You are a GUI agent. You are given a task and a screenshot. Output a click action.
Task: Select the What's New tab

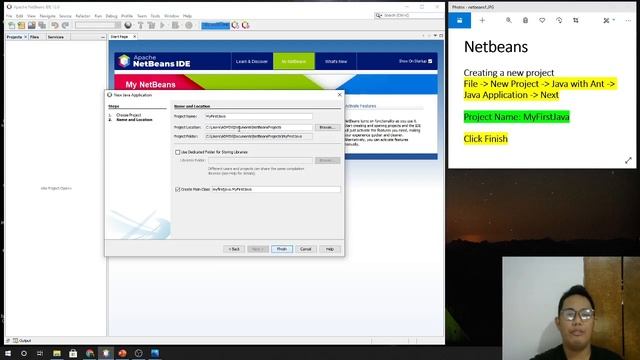(x=336, y=61)
